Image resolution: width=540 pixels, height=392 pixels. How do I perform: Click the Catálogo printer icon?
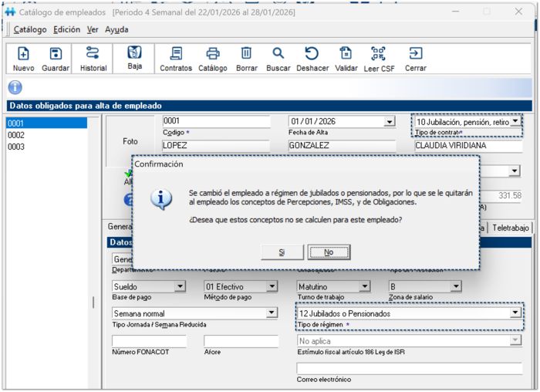(x=213, y=54)
